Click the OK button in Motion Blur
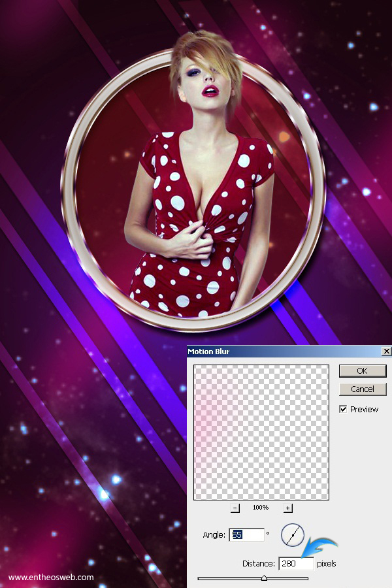392x588 pixels. (x=362, y=371)
